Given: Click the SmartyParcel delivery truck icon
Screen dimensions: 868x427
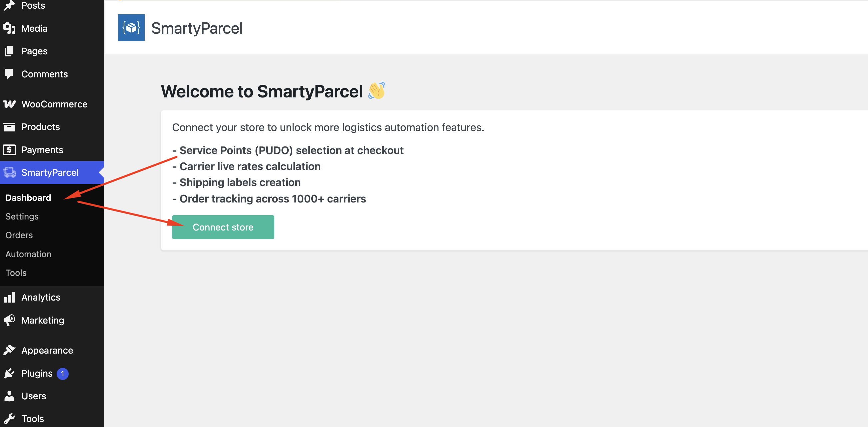Looking at the screenshot, I should pos(9,172).
